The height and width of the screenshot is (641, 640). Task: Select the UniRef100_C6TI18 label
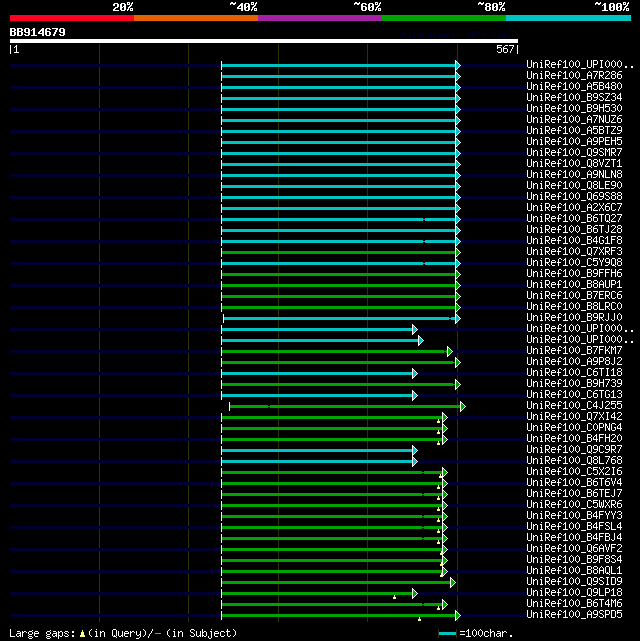click(574, 373)
